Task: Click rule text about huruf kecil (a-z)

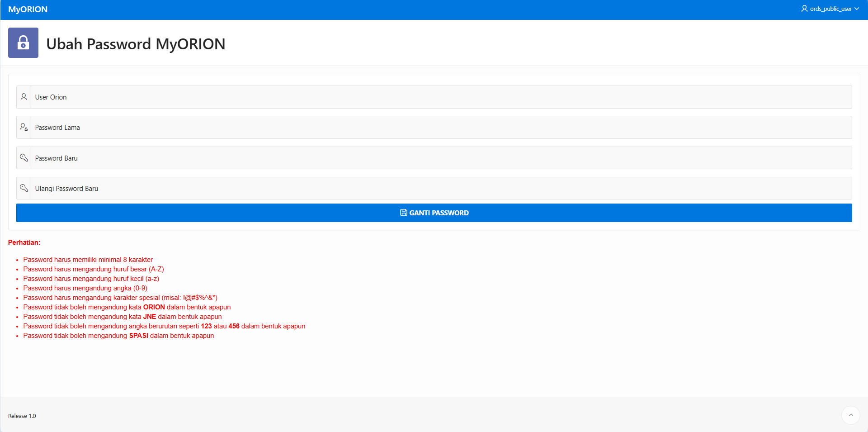Action: point(91,279)
